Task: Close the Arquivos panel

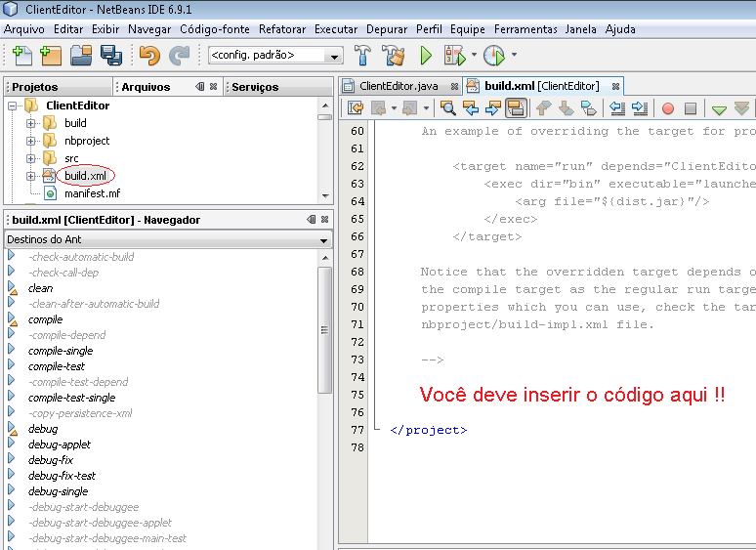Action: pos(214,87)
